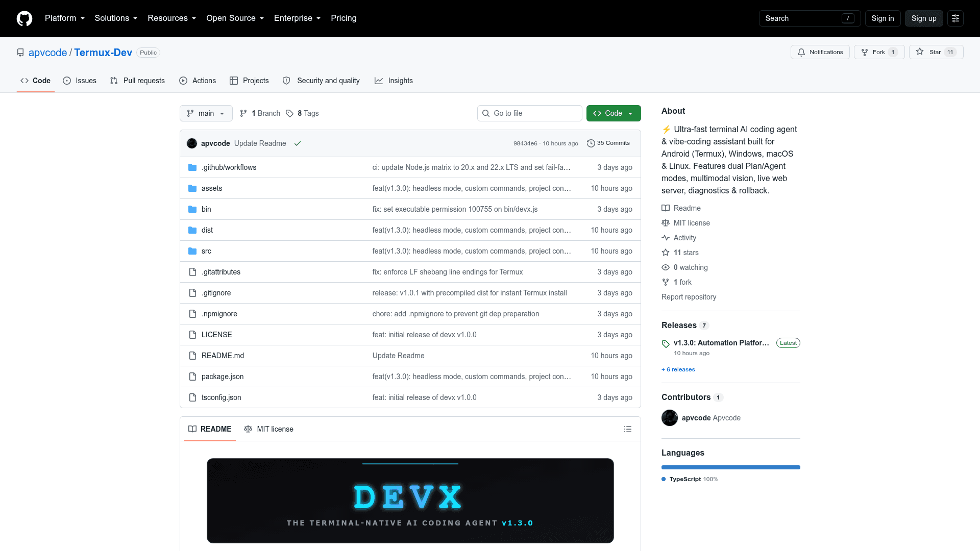980x551 pixels.
Task: Open Security and quality tab
Action: tap(321, 81)
